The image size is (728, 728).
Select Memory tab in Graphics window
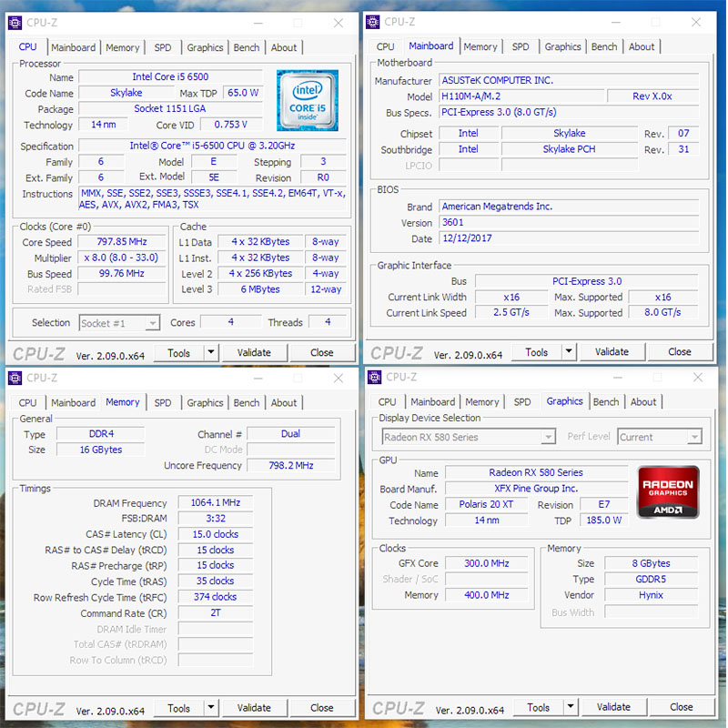click(482, 401)
